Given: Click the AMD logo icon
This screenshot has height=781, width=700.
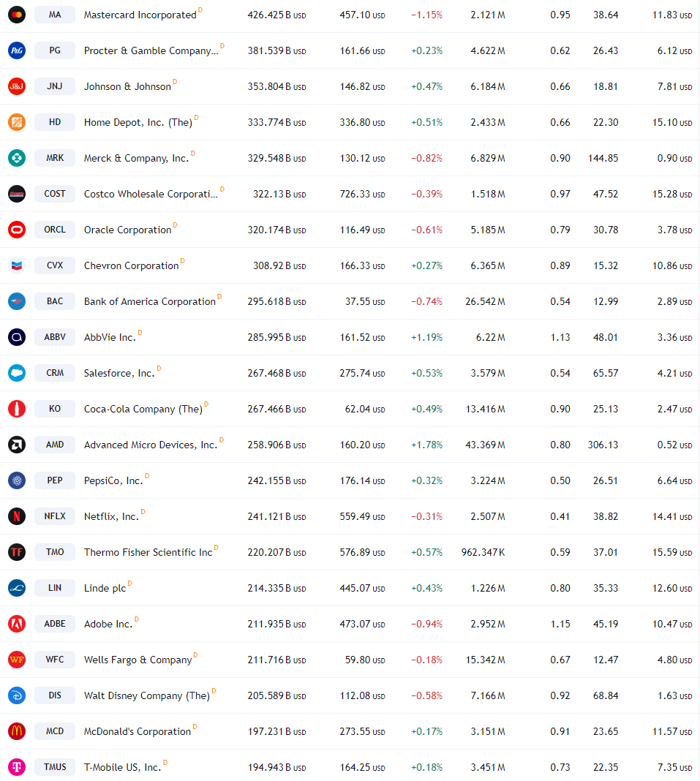Looking at the screenshot, I should 17,445.
